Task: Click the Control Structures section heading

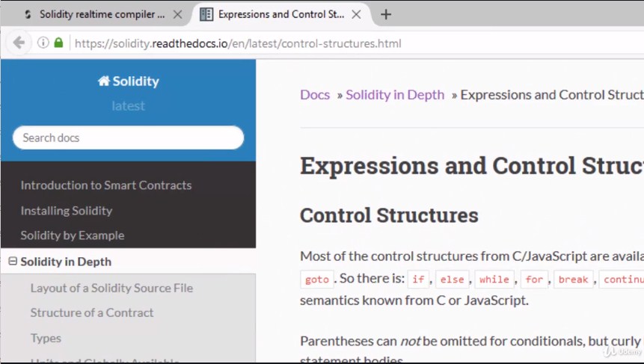Action: click(x=389, y=215)
